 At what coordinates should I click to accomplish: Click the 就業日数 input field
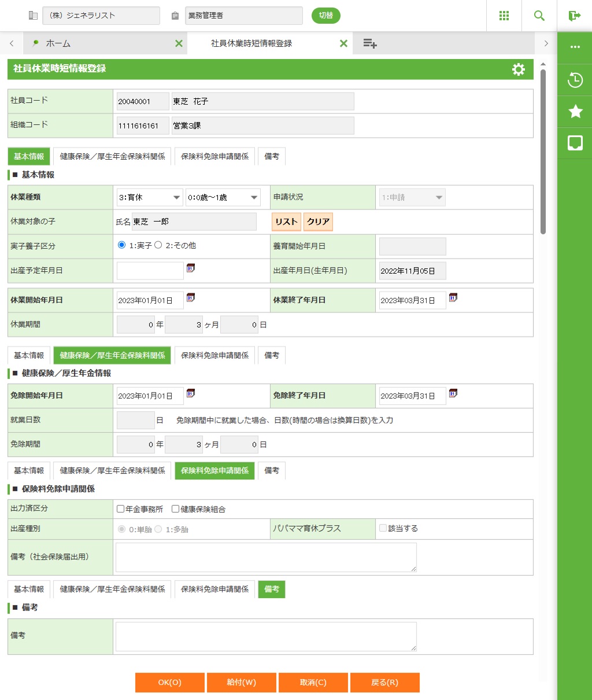point(136,420)
